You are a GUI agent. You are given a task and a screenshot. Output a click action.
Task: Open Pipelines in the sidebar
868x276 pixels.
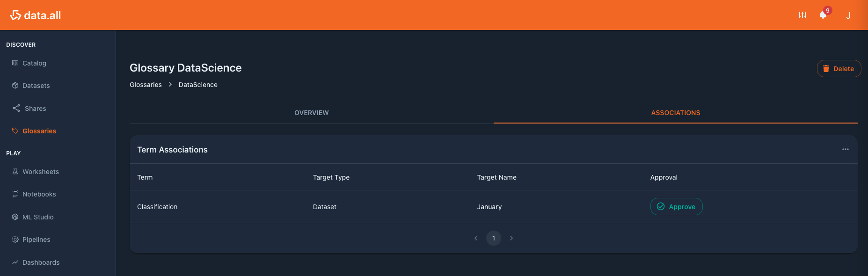tap(36, 240)
